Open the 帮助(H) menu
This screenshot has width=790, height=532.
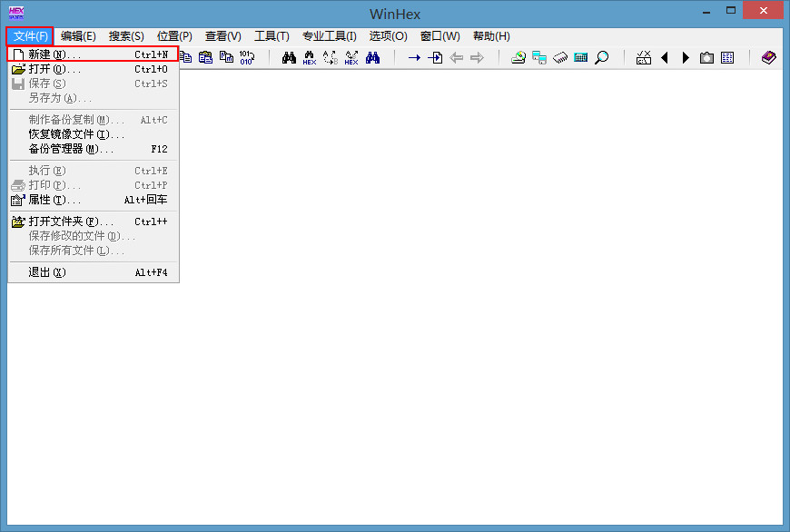(x=491, y=36)
